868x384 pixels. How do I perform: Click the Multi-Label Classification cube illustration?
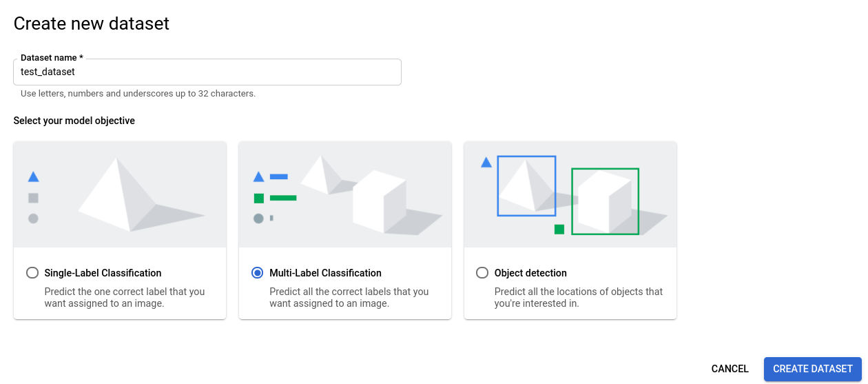[379, 201]
